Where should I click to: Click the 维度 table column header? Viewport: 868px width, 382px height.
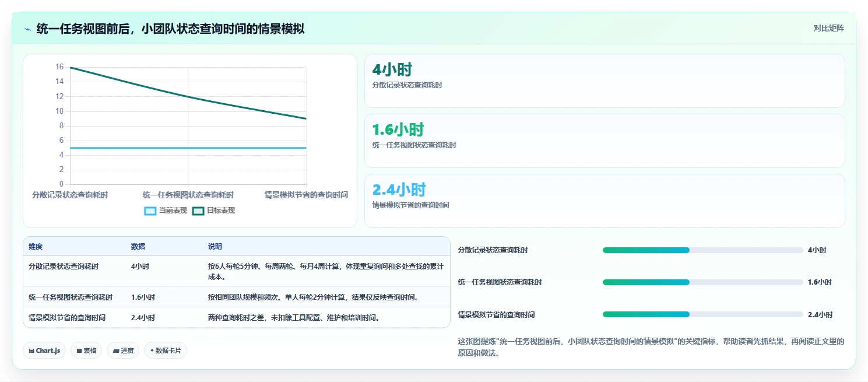tap(36, 247)
